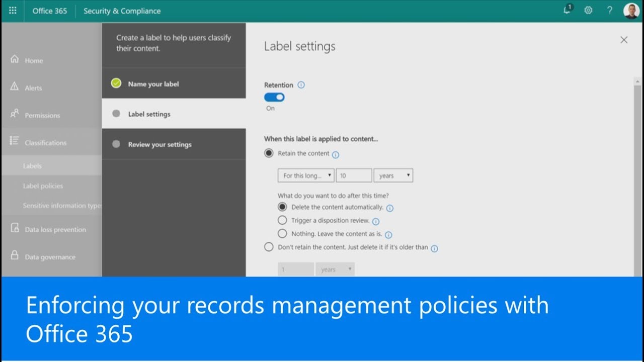
Task: Show info for Trigger a disposition review
Action: point(376,221)
